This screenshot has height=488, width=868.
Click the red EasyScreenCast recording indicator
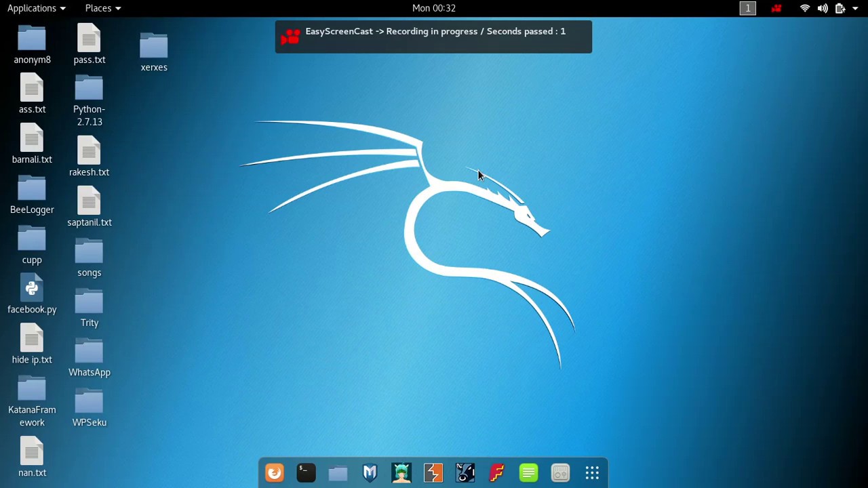776,8
